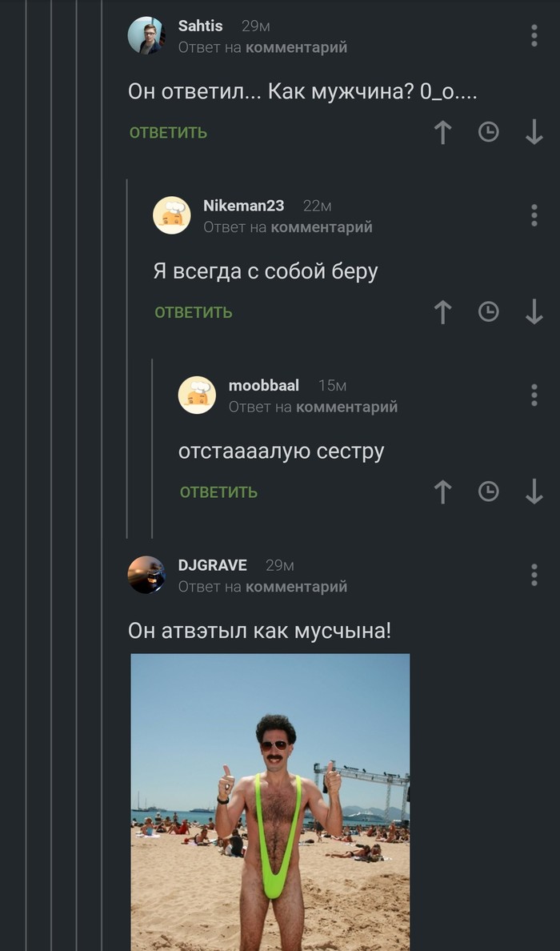Open three-dot menu on Nikeman23's comment
The image size is (560, 951).
pos(534,215)
